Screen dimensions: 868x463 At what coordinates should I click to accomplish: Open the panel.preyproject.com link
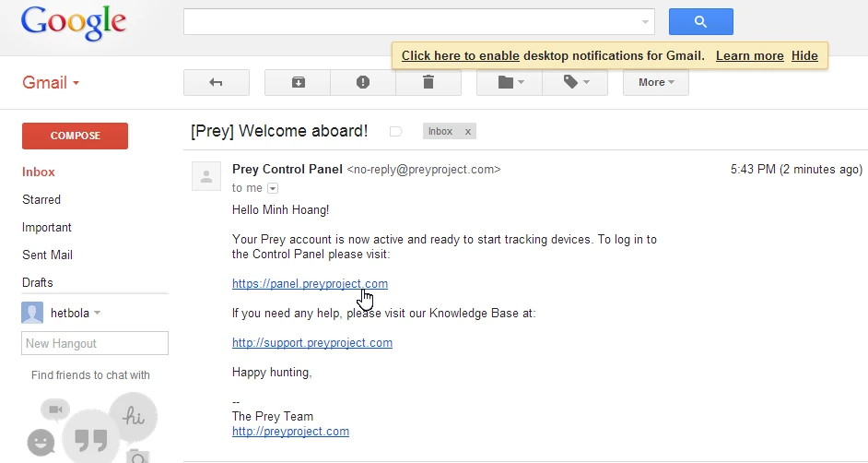[x=310, y=284]
